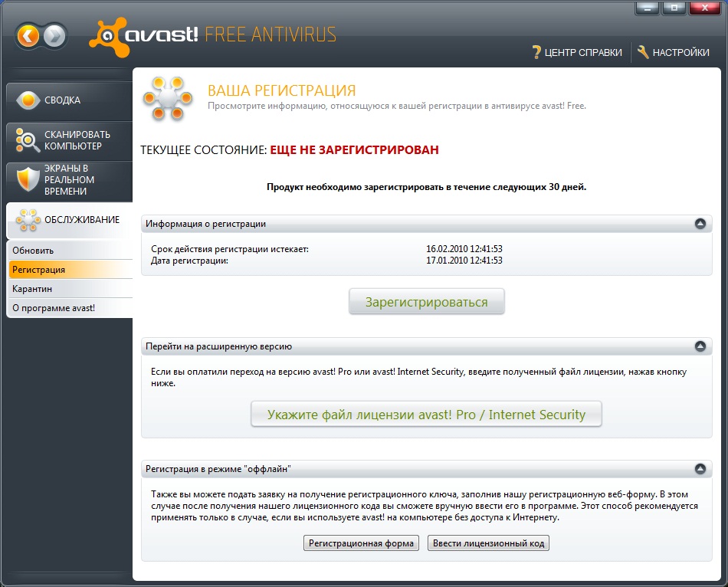Click the large registration molecule icon in header

click(168, 98)
